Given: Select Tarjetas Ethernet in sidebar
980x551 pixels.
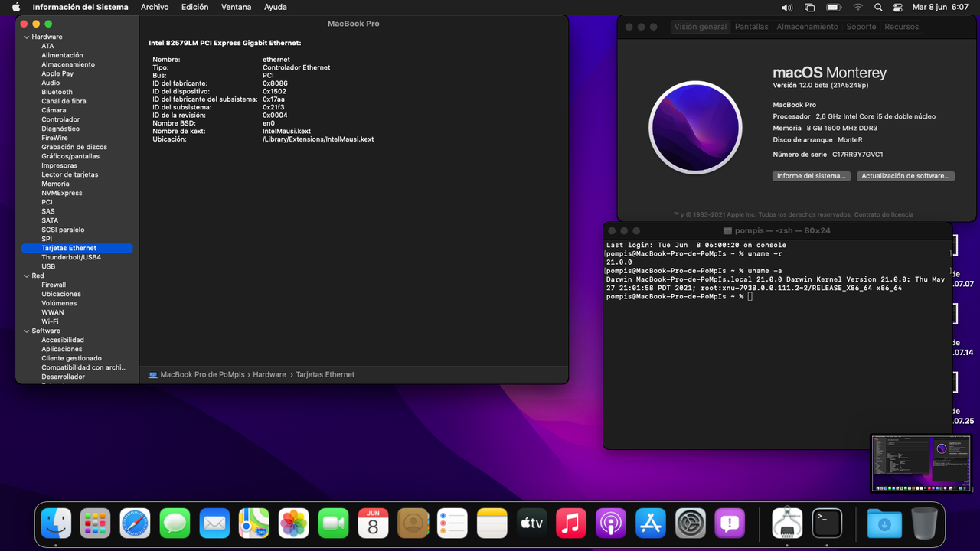Looking at the screenshot, I should (x=77, y=248).
